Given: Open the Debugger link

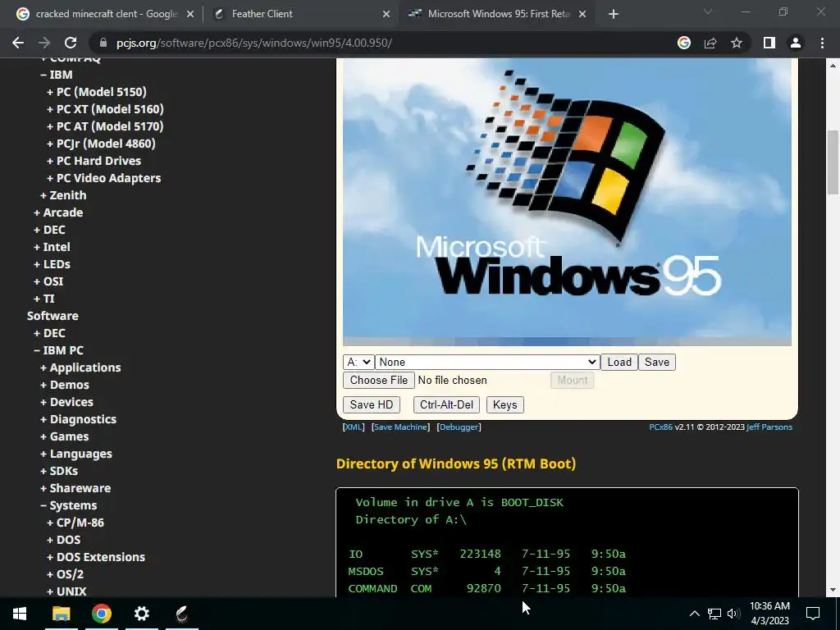Looking at the screenshot, I should click(x=459, y=427).
